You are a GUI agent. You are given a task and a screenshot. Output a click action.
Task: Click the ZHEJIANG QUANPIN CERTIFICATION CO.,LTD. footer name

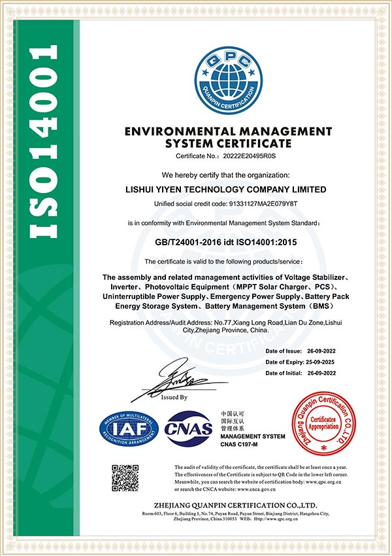235,505
